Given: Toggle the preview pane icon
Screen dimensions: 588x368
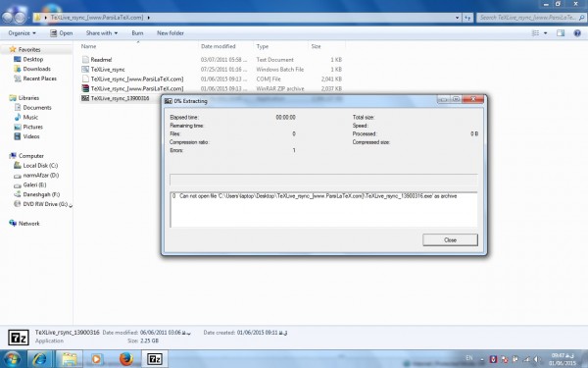Looking at the screenshot, I should [561, 33].
